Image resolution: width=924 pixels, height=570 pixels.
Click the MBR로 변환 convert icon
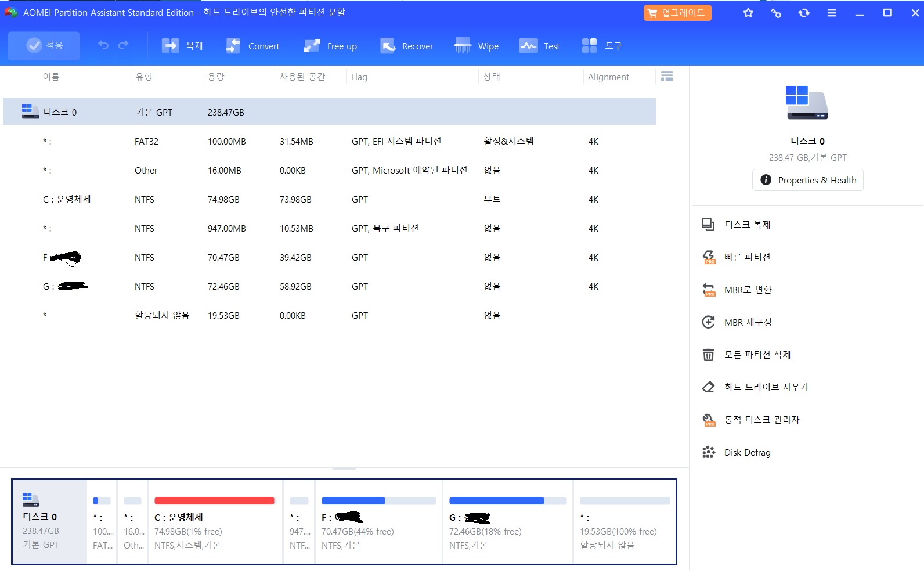pos(709,290)
